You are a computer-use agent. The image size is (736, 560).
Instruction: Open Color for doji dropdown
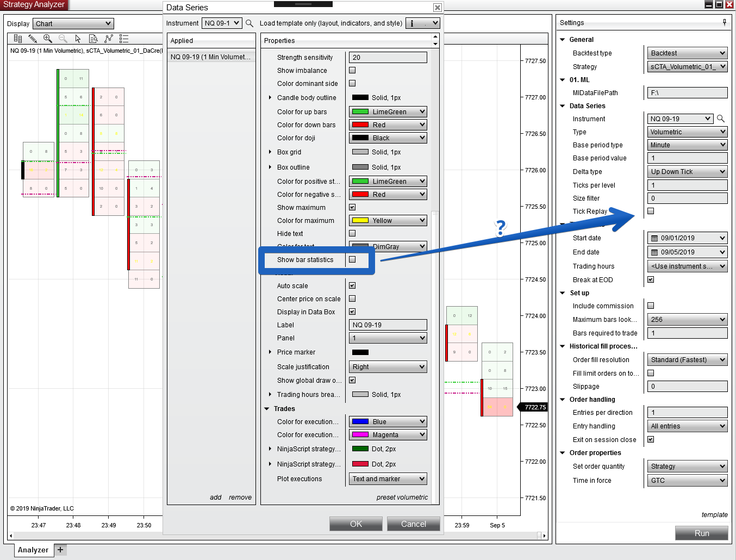[388, 138]
